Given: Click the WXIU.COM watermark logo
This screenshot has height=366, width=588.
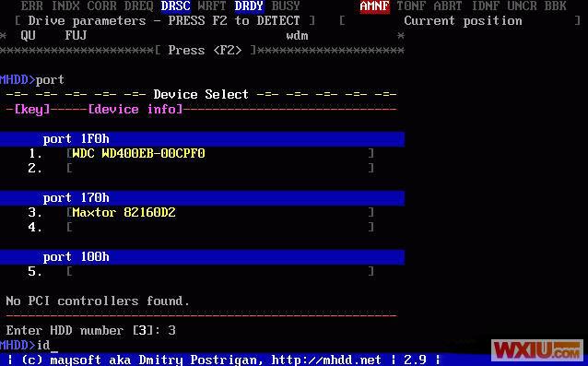Looking at the screenshot, I should click(537, 350).
